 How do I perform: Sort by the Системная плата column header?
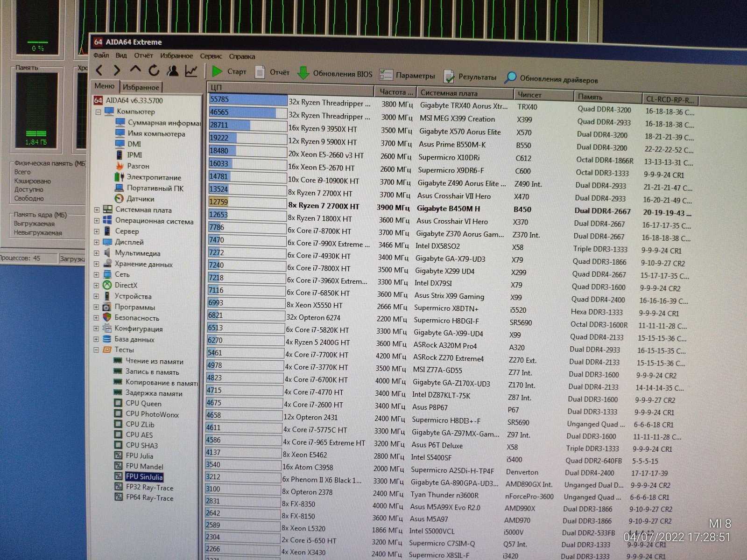pyautogui.click(x=465, y=93)
